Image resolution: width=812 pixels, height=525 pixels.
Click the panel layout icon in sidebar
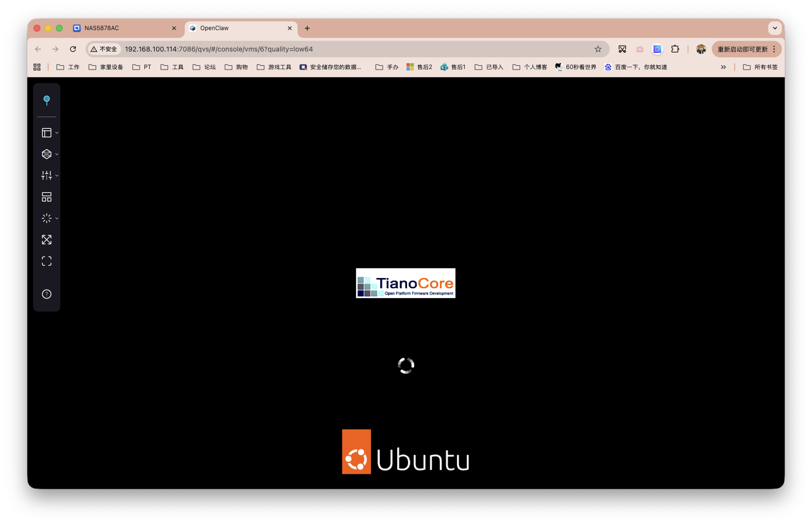(x=47, y=133)
